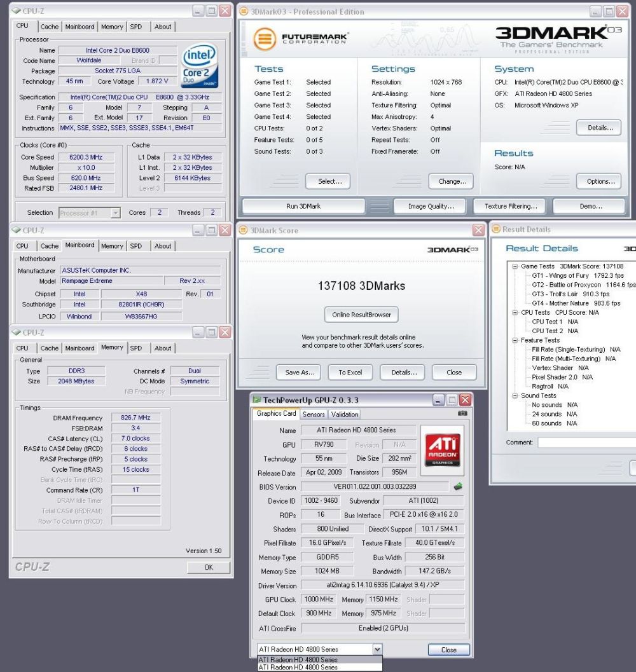This screenshot has height=672, width=636.
Task: Open Image Quality settings
Action: 431,206
